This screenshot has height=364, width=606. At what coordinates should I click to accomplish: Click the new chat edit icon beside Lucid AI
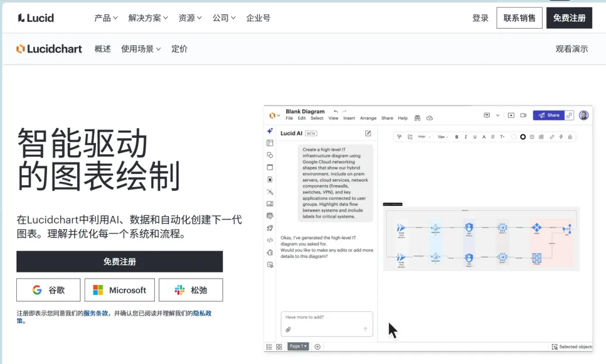point(368,133)
